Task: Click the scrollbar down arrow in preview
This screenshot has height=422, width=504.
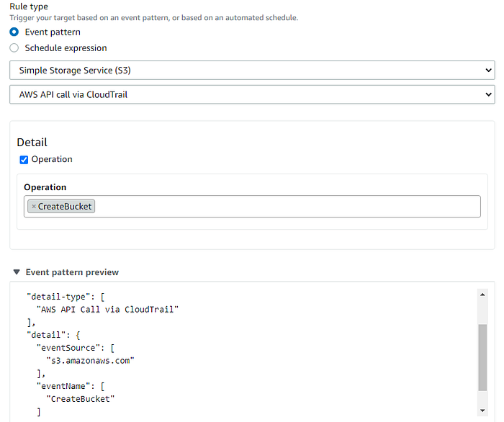Action: coord(482,410)
